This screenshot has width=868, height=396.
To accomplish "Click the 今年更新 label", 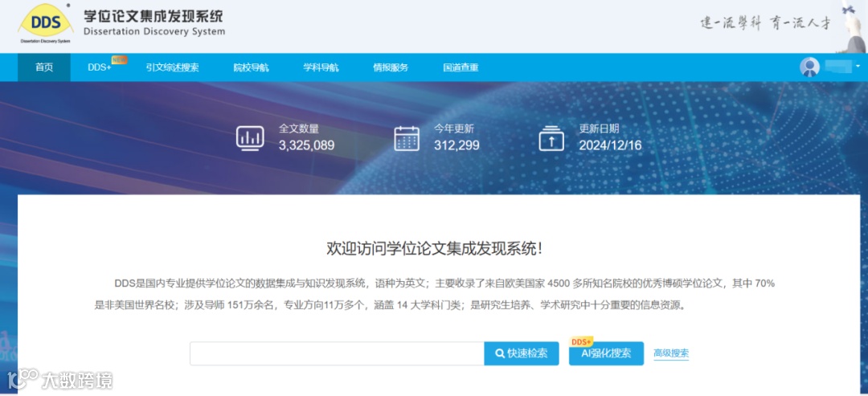I will pos(454,129).
